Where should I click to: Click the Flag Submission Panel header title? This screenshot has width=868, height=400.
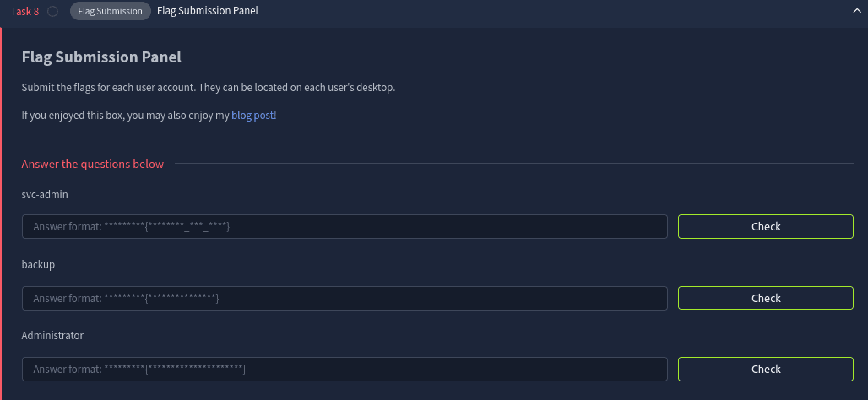click(x=208, y=12)
